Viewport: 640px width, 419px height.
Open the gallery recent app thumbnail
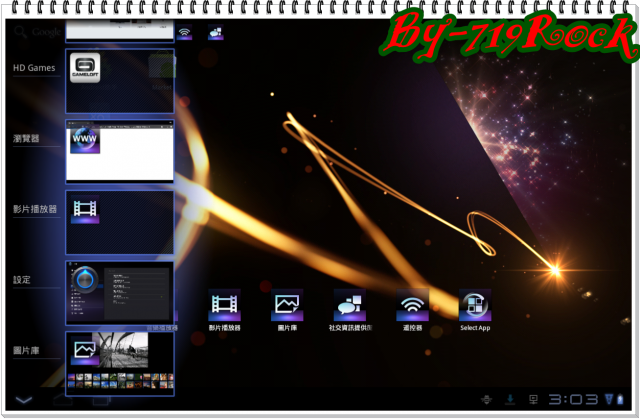120,364
